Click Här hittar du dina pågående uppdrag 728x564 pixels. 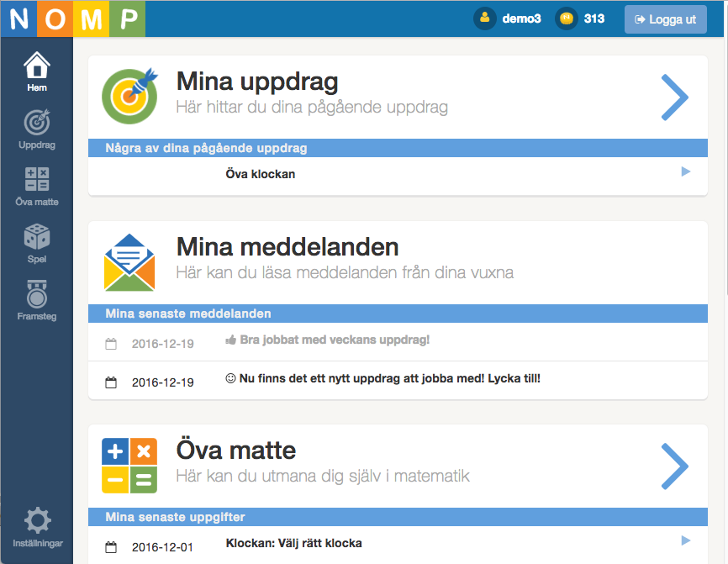[312, 108]
